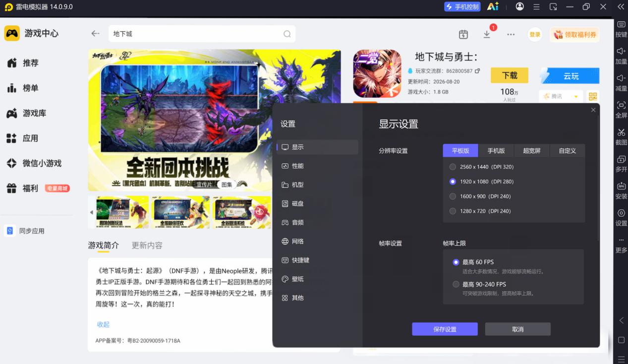Screen dimensions: 628x364
Task: Click 领取福利券 coupon button
Action: click(574, 34)
